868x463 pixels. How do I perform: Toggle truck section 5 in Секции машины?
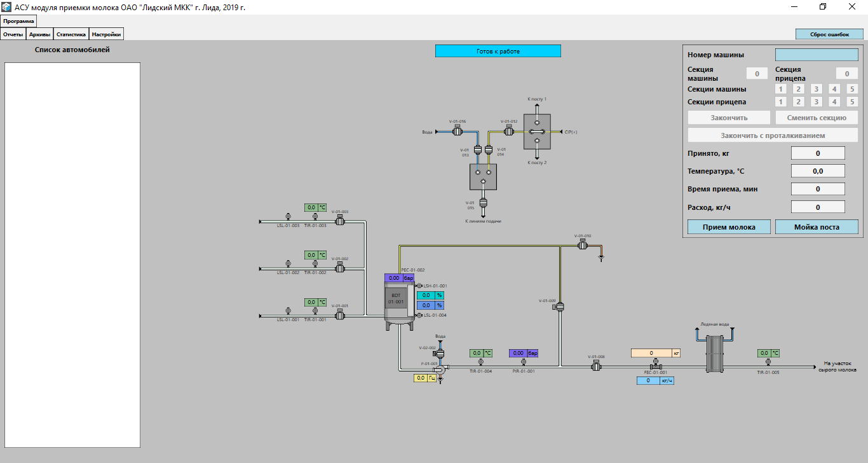852,90
